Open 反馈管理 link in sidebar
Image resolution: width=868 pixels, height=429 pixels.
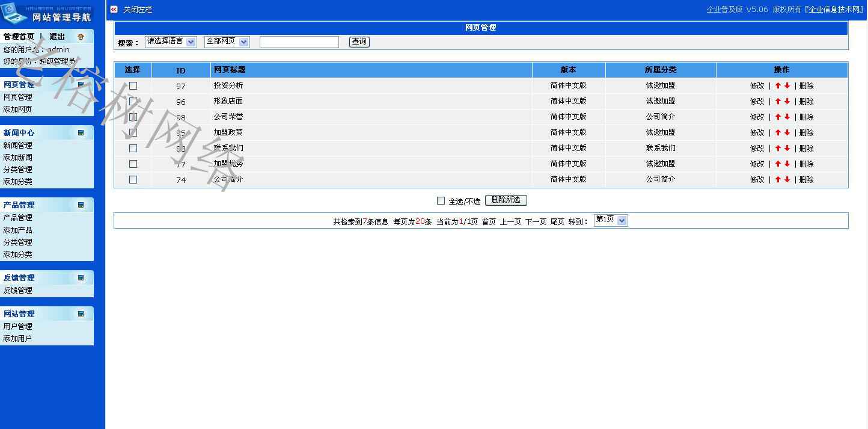[17, 290]
